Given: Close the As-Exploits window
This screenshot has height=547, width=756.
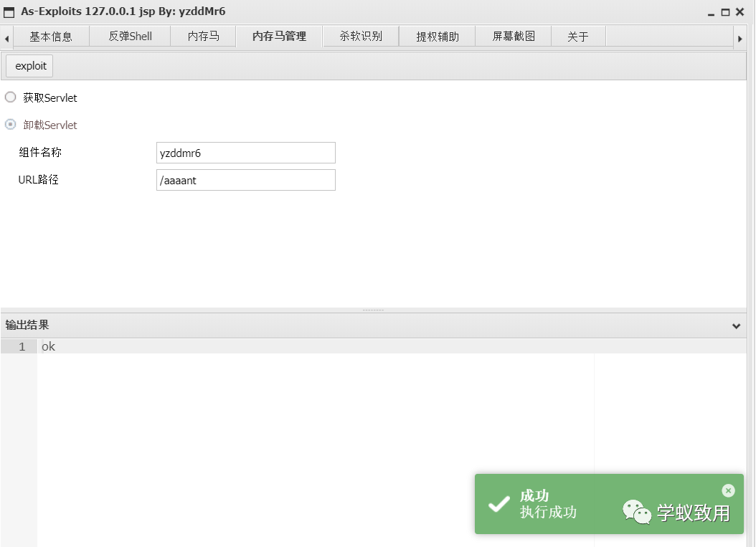Looking at the screenshot, I should tap(740, 12).
